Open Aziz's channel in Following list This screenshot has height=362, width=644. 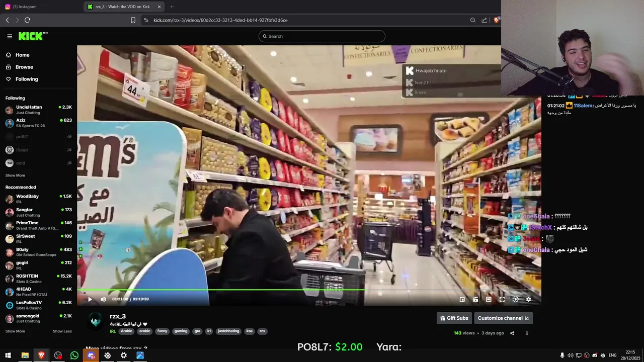coord(39,123)
